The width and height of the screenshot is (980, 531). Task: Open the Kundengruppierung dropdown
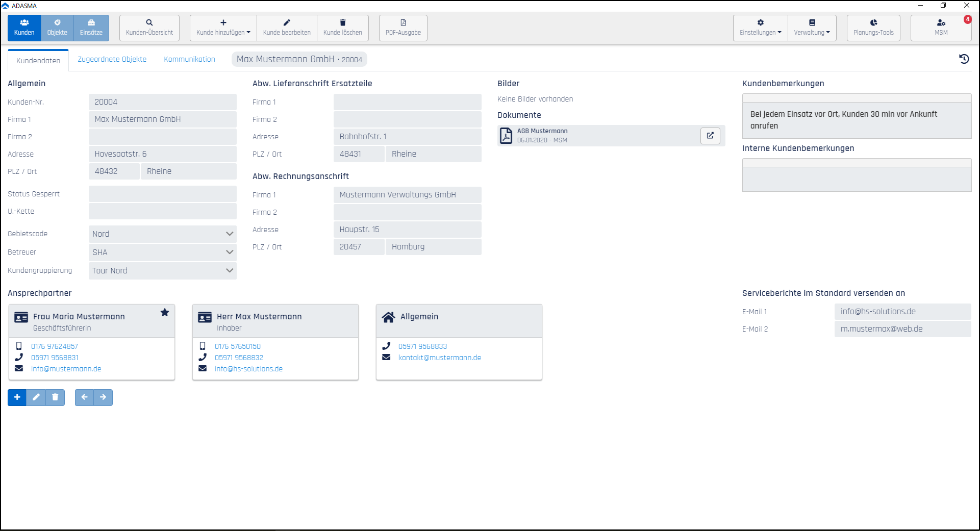point(163,270)
